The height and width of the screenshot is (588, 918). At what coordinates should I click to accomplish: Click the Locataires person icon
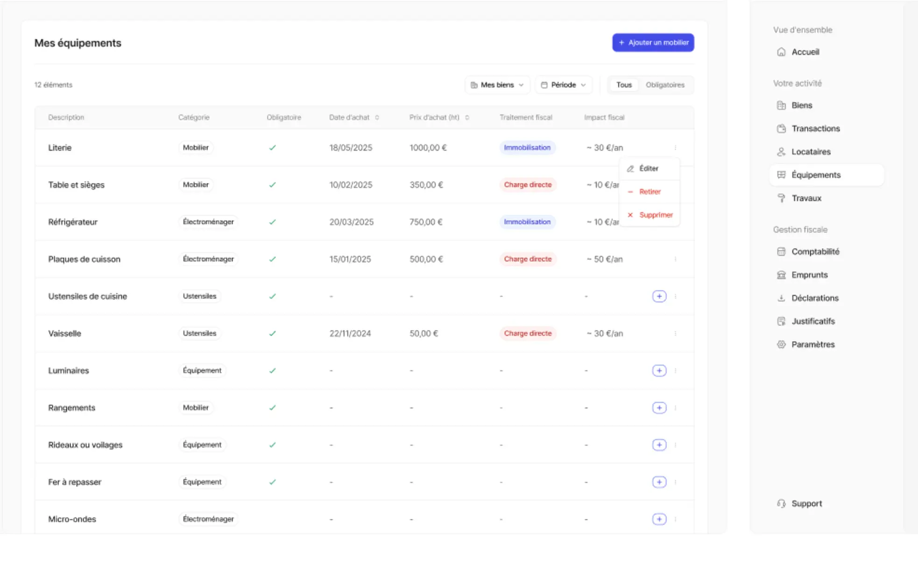point(781,152)
